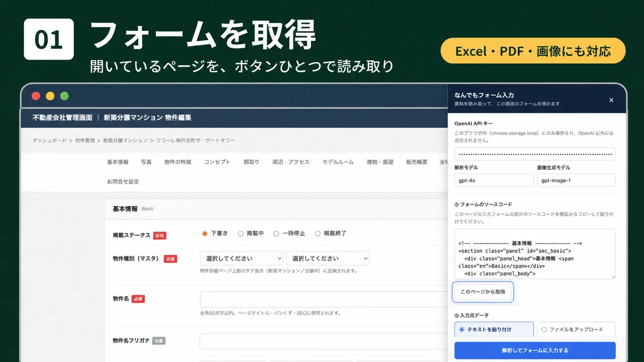Click the 掲載ステータス field label
The width and height of the screenshot is (644, 362).
pyautogui.click(x=131, y=235)
